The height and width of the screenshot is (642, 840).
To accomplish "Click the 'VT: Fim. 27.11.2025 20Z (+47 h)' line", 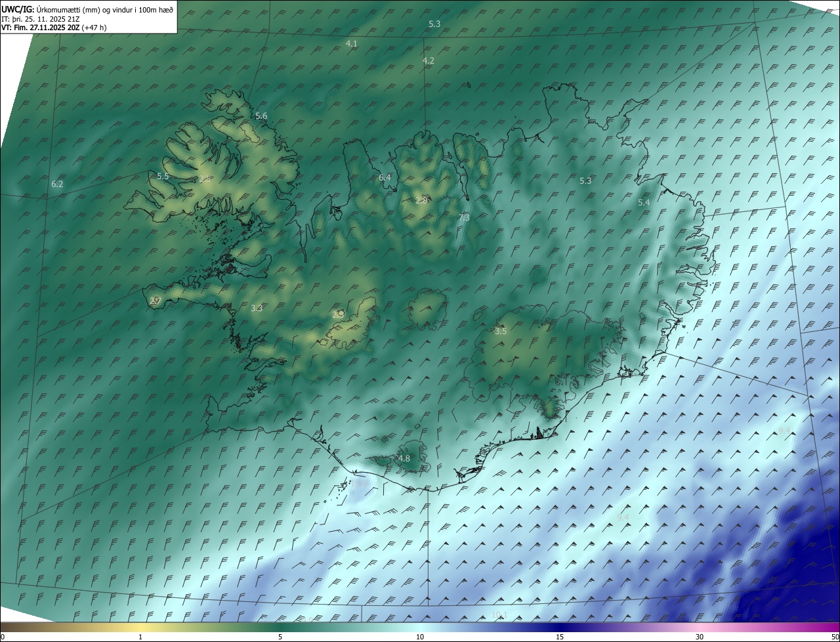I will (x=54, y=28).
